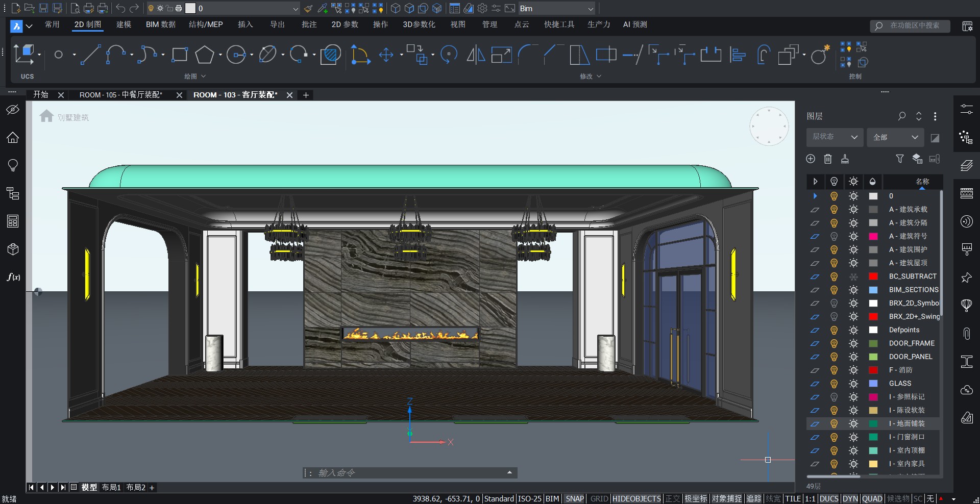Select the Hatch tool
This screenshot has height=504, width=980.
coord(331,54)
